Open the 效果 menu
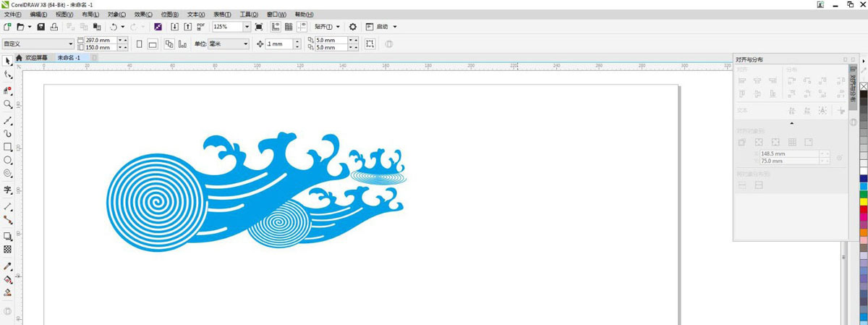The height and width of the screenshot is (325, 868). [x=144, y=14]
